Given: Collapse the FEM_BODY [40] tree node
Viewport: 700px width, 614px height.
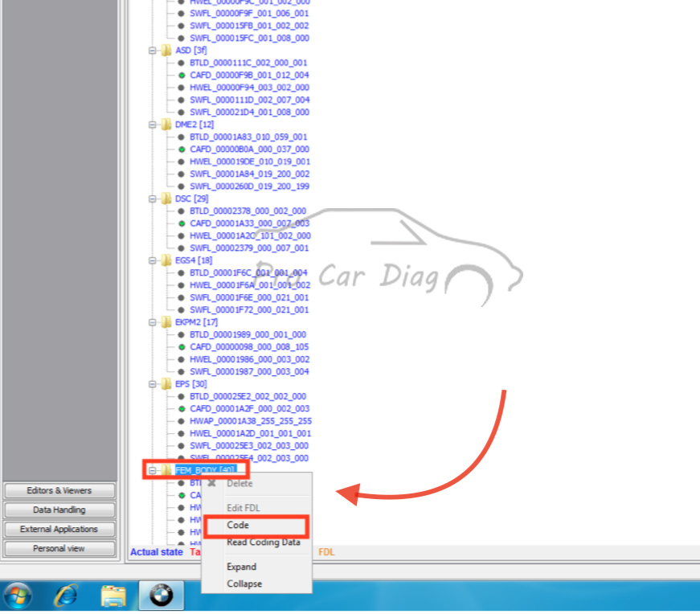Looking at the screenshot, I should [x=152, y=470].
